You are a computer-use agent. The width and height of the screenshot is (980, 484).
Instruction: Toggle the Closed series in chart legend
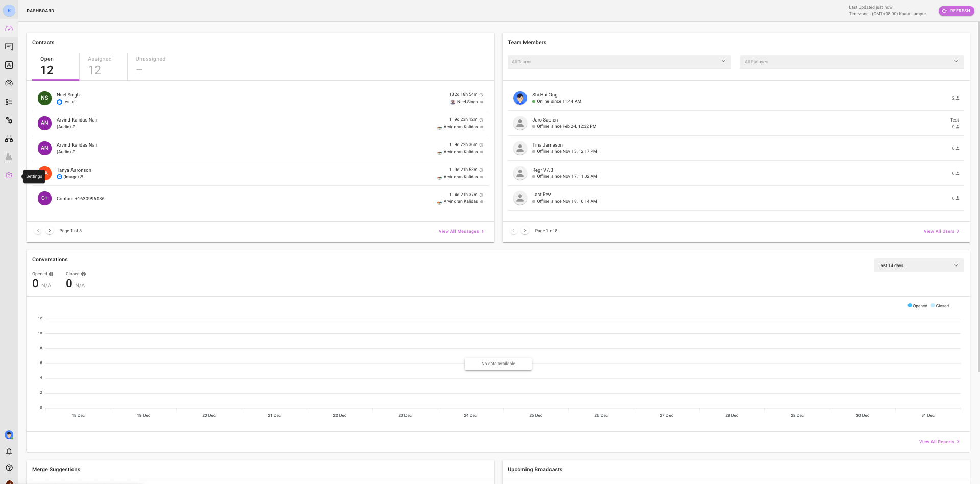click(940, 306)
